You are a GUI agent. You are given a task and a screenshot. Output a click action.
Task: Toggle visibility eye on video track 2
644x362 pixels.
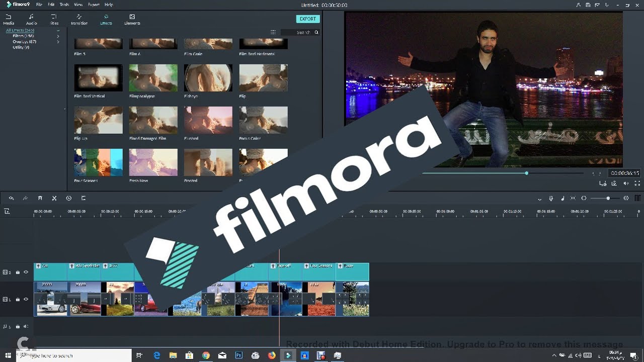(26, 272)
